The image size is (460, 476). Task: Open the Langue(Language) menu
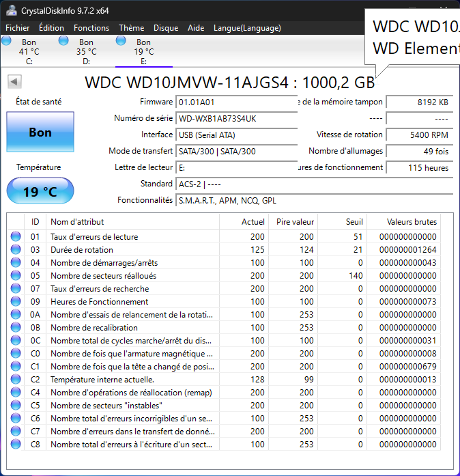247,28
